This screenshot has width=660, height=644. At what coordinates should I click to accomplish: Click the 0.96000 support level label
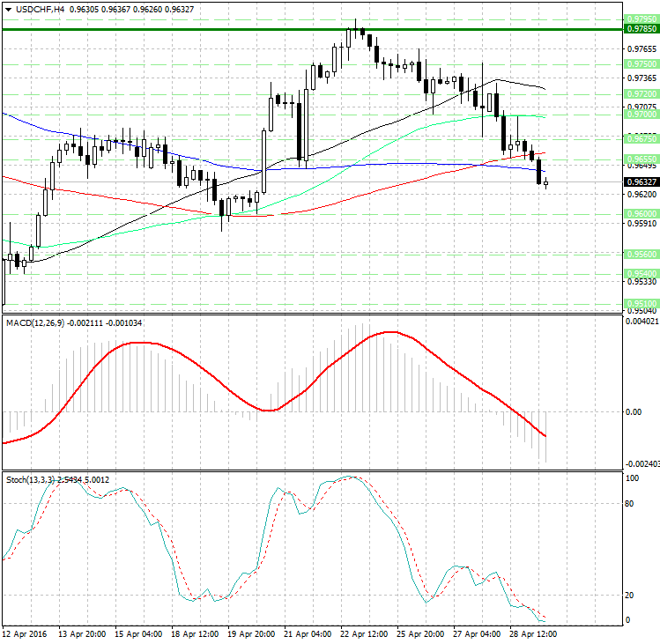(640, 213)
